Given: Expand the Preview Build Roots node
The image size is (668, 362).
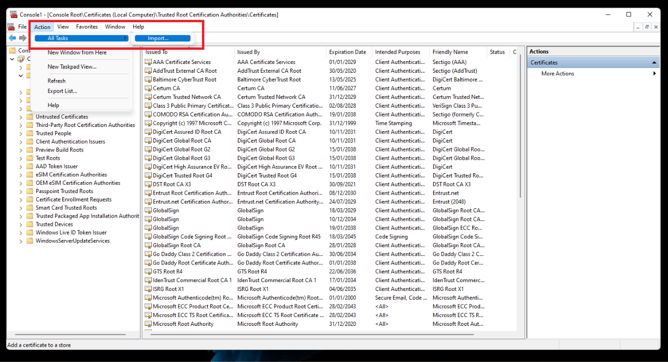Looking at the screenshot, I should 20,150.
